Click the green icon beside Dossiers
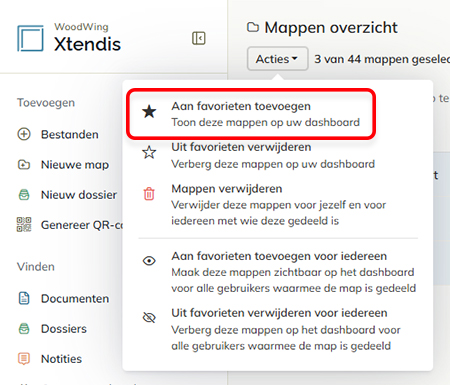This screenshot has width=450, height=385. click(24, 329)
